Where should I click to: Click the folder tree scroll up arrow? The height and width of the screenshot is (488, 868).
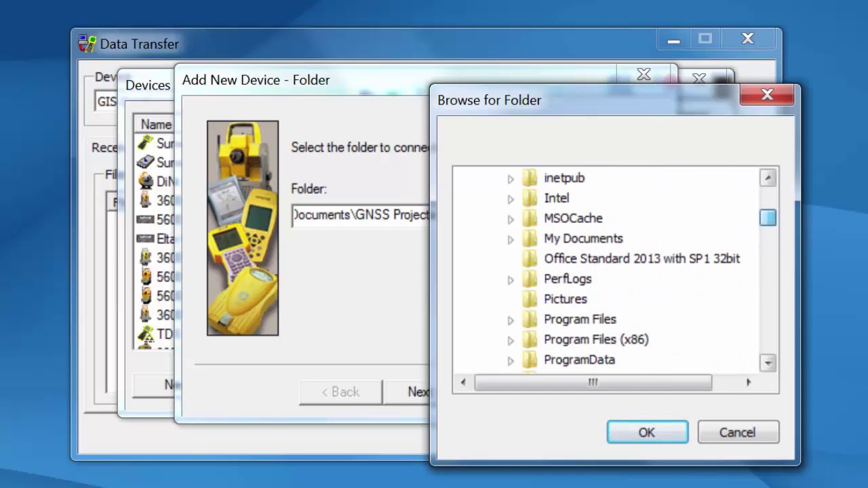click(768, 178)
